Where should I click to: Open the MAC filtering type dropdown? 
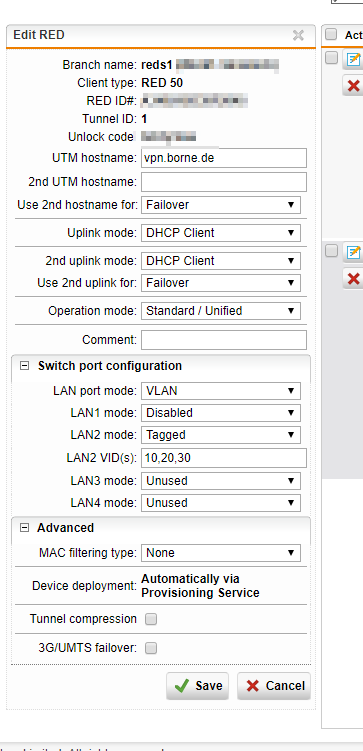click(221, 553)
